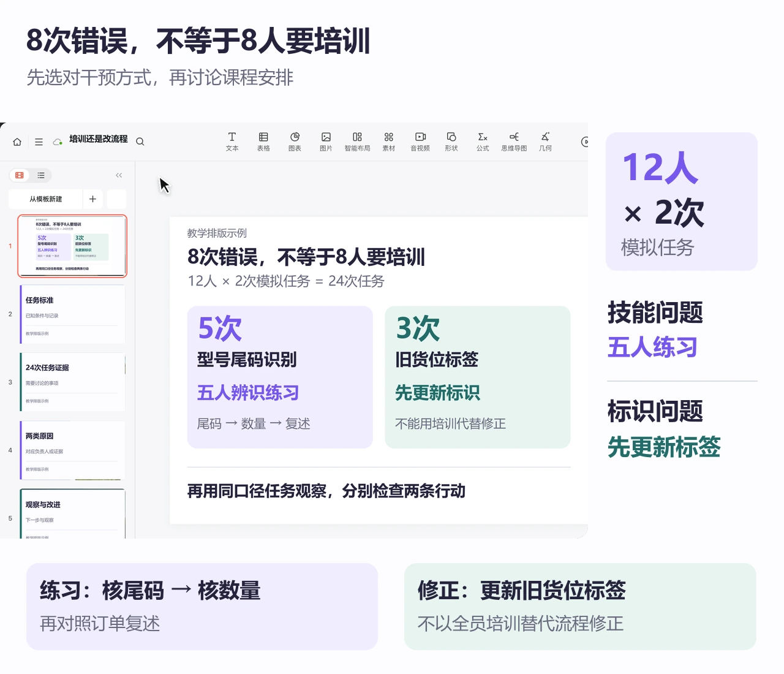Go to the home icon
The width and height of the screenshot is (784, 674).
[x=17, y=142]
